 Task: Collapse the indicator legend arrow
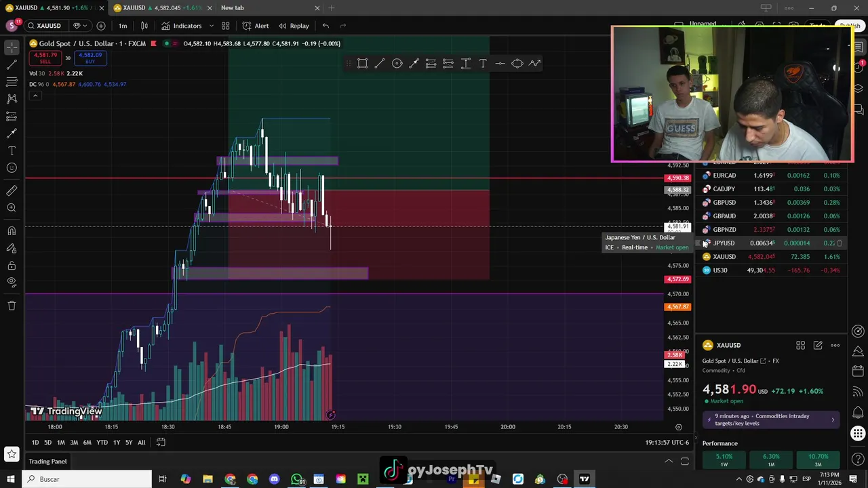pos(35,96)
